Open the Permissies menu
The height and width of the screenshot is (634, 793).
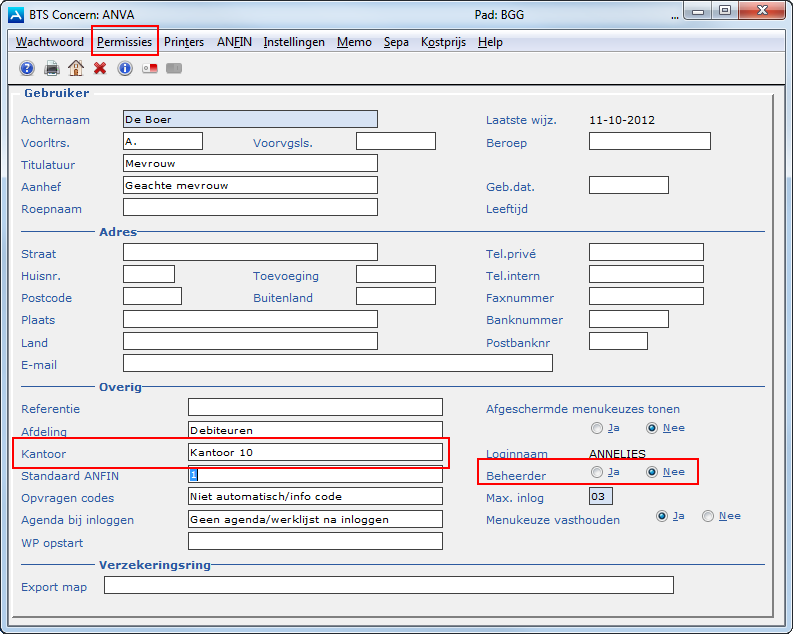coord(125,42)
